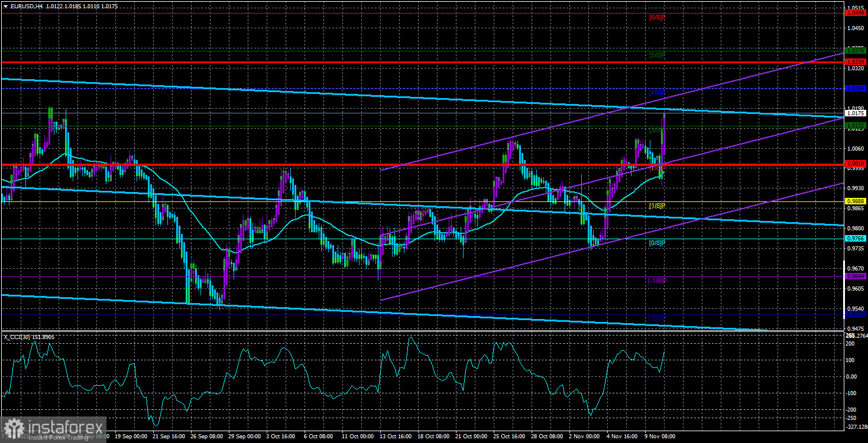This screenshot has width=868, height=443.
Task: Click the blue 1.0254 price level tag
Action: [x=855, y=88]
